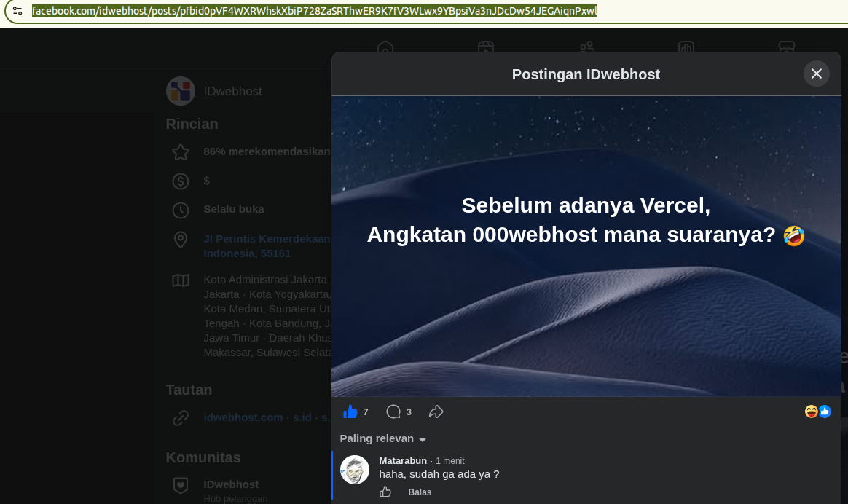
Task: Open the site info icon in the address bar
Action: coord(17,11)
